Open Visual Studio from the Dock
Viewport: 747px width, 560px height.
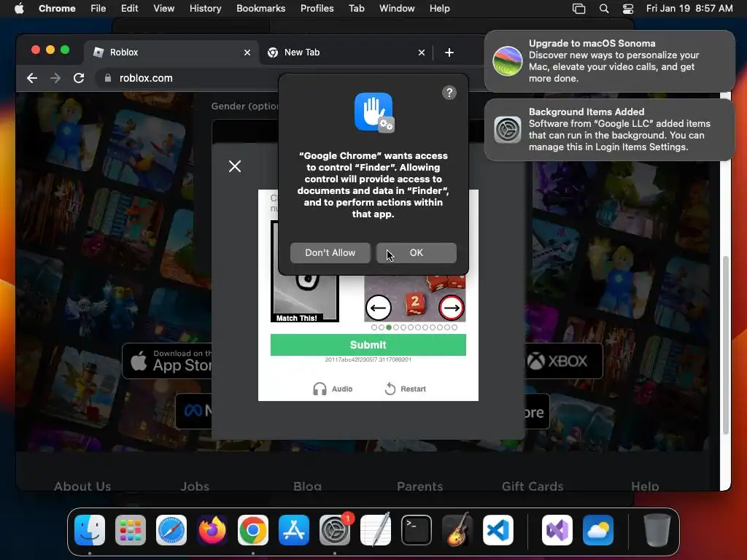(557, 530)
